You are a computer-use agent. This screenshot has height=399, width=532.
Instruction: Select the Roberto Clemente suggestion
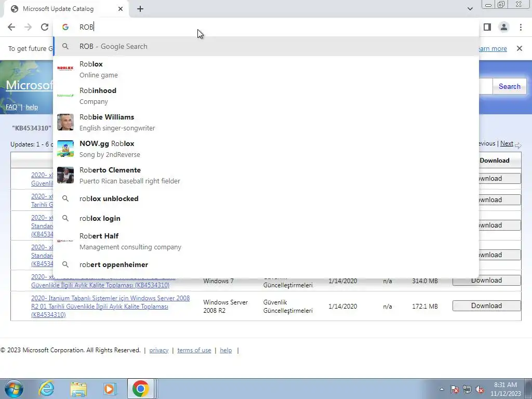click(266, 176)
